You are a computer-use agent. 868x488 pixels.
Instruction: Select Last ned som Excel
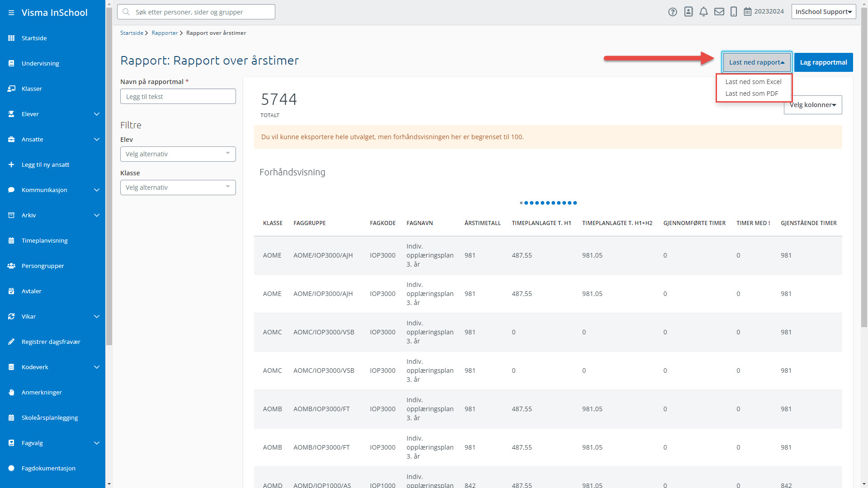tap(754, 82)
